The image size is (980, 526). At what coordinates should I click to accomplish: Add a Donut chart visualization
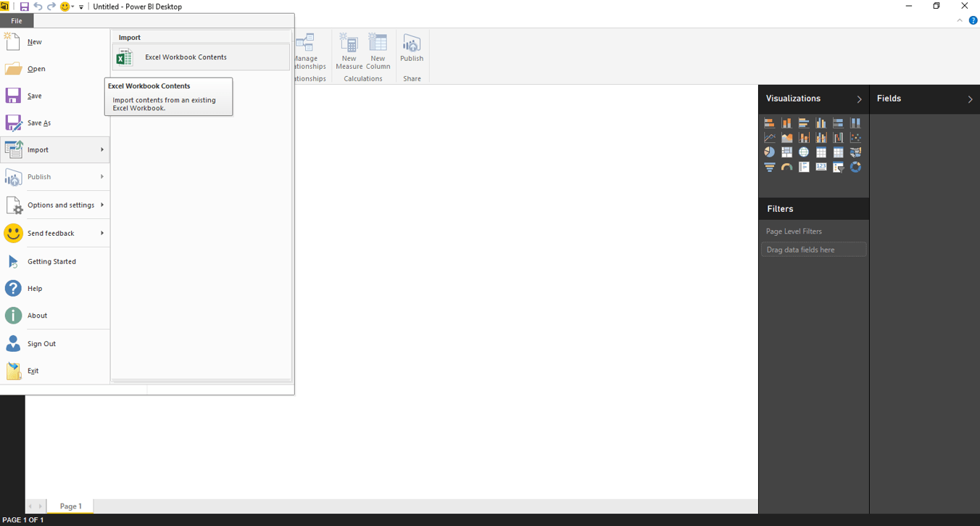click(x=855, y=167)
